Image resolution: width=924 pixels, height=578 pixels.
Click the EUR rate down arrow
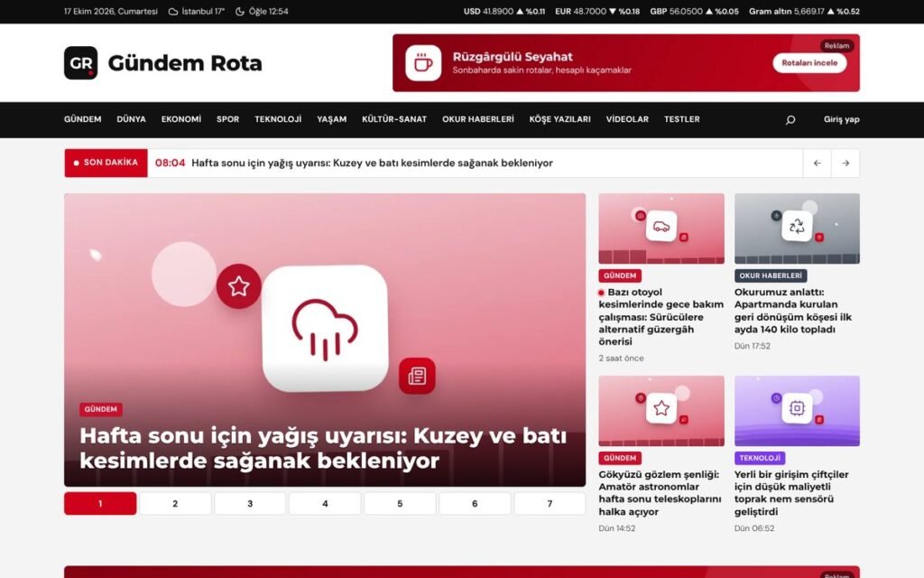click(x=613, y=11)
